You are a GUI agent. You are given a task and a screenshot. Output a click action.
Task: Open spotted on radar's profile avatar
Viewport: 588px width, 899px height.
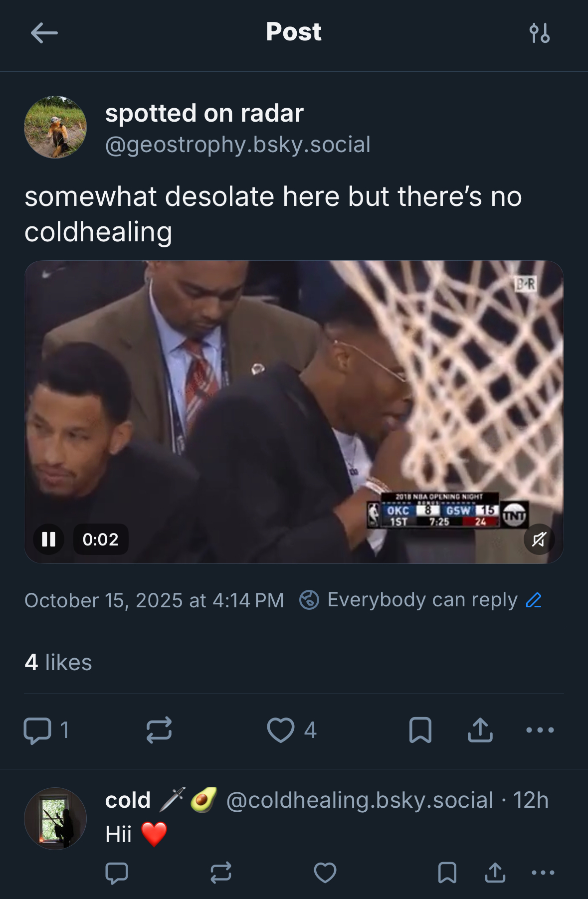click(55, 127)
